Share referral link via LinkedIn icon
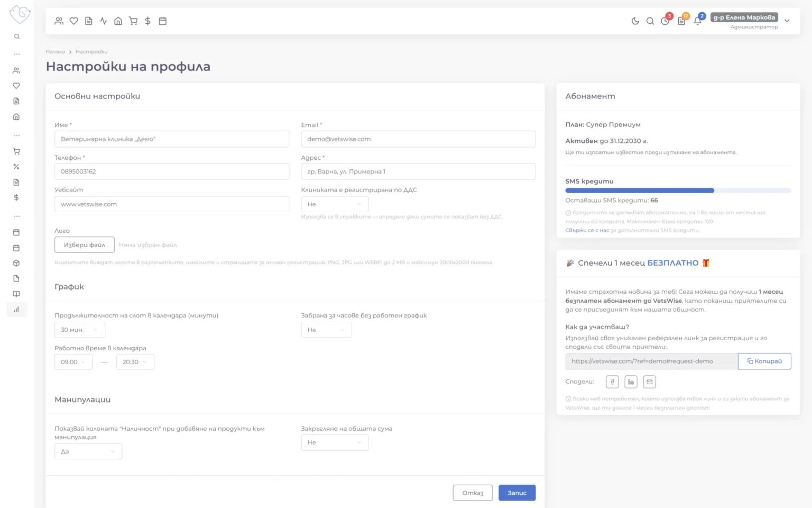 click(631, 382)
